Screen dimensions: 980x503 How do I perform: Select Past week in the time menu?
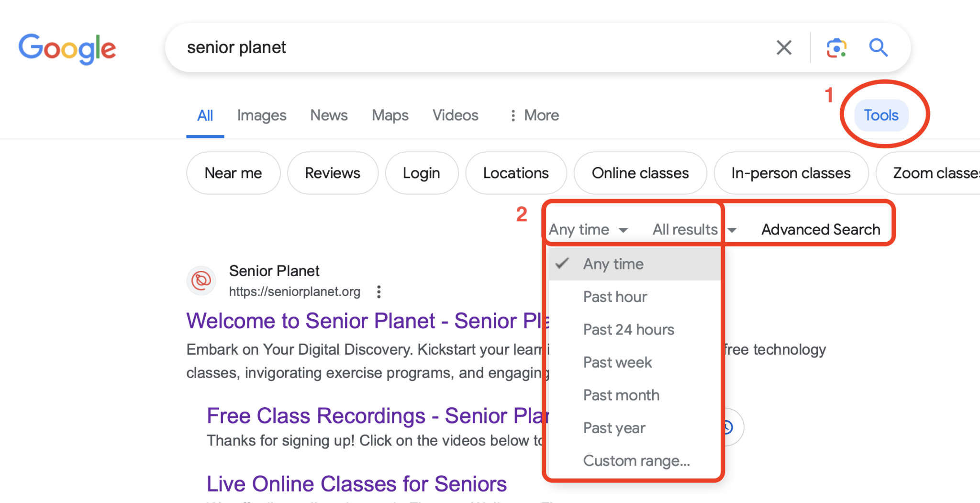click(617, 362)
